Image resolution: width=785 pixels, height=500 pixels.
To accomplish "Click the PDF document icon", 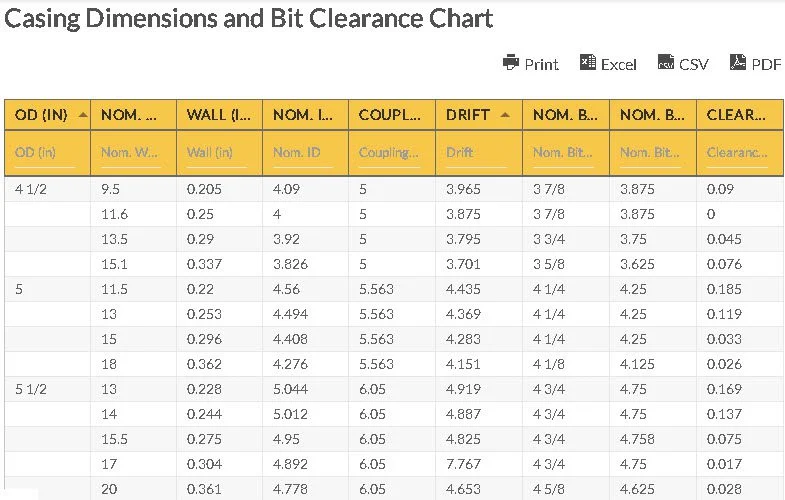I will click(738, 63).
